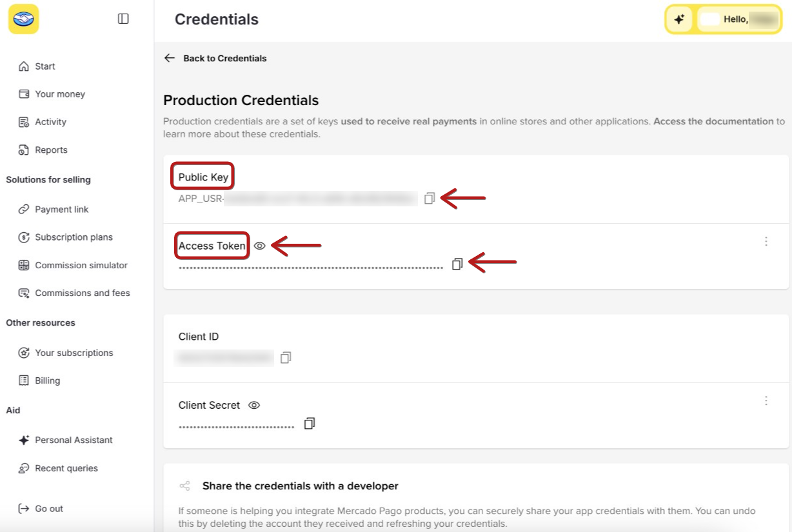Open the Hello user account menu
The height and width of the screenshot is (532, 792).
click(x=738, y=19)
